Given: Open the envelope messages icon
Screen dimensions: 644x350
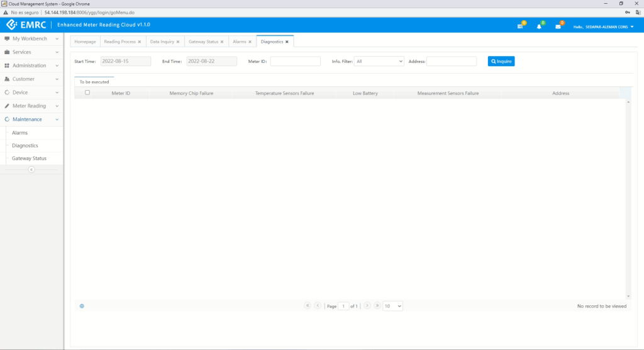Looking at the screenshot, I should coord(558,26).
